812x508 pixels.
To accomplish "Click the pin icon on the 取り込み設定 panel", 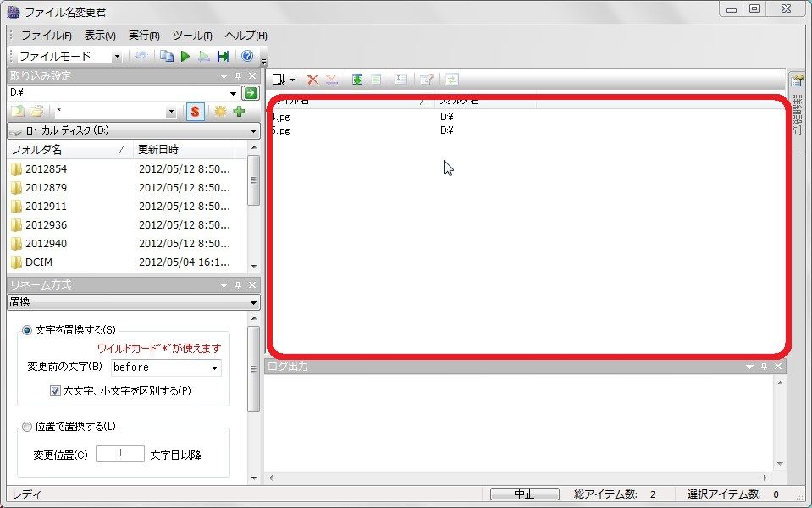I will coord(236,75).
